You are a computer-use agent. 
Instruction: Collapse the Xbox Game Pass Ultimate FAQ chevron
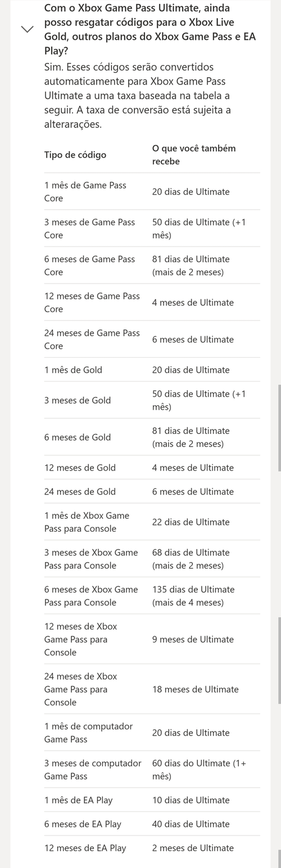click(x=28, y=29)
